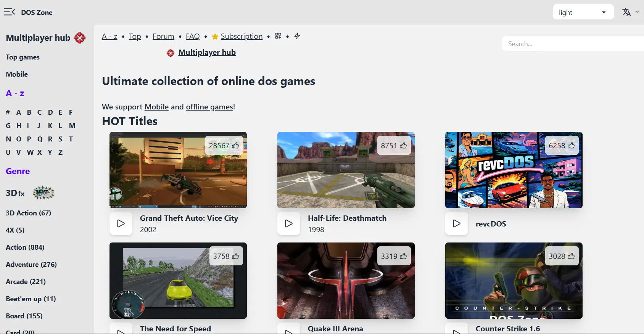644x334 pixels.
Task: Click the red Multiplayer hub icon in sidebar
Action: point(80,38)
